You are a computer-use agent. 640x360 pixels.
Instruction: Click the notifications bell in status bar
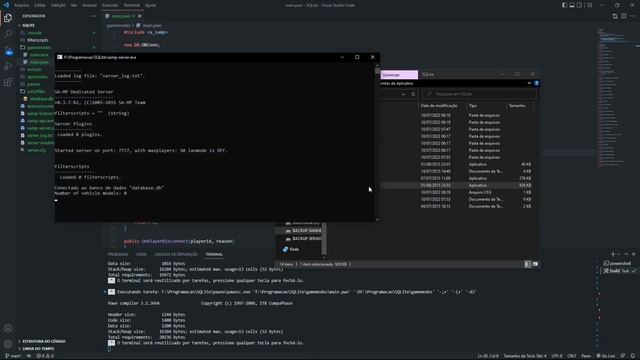pyautogui.click(x=633, y=356)
